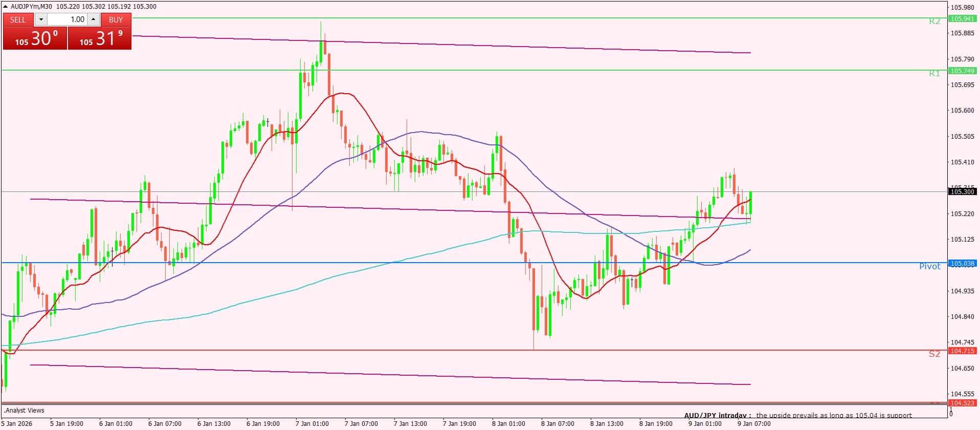This screenshot has width=980, height=430.
Task: Click the 9 Jan 07:00 time label
Action: [754, 424]
